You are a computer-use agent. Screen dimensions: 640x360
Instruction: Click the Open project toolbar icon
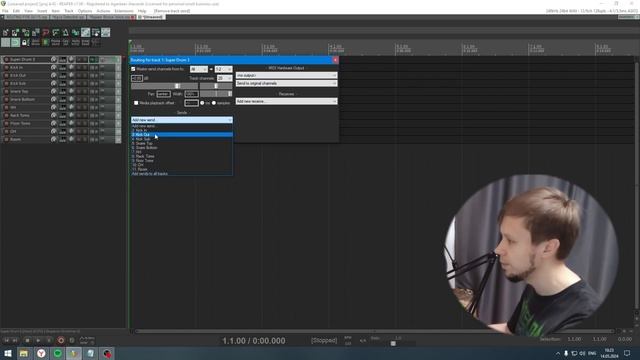pyautogui.click(x=16, y=32)
